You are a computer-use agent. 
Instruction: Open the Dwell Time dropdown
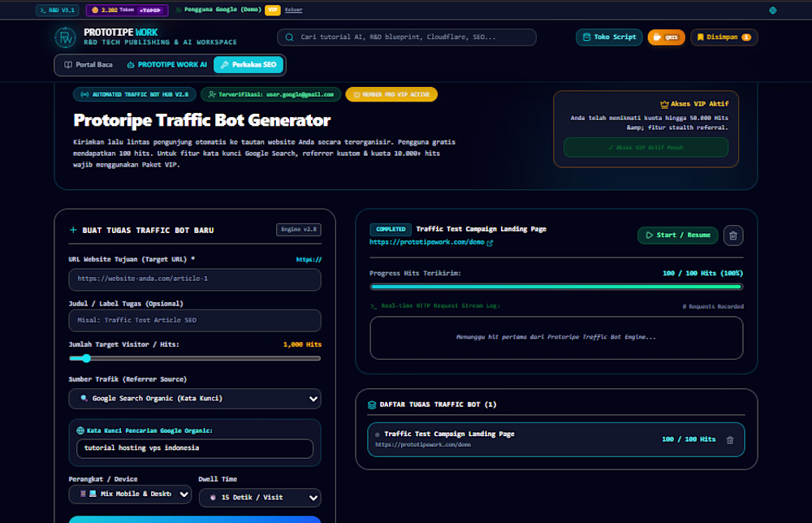pyautogui.click(x=260, y=498)
